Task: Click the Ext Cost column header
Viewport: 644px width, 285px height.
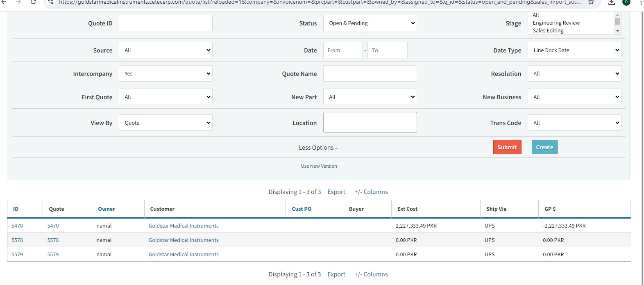Action: tap(407, 209)
